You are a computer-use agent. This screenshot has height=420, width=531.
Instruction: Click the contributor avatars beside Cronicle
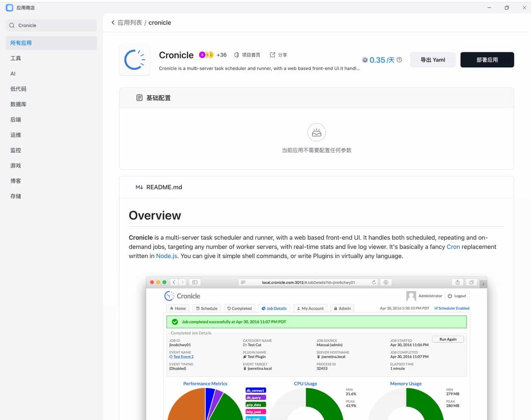[x=206, y=55]
